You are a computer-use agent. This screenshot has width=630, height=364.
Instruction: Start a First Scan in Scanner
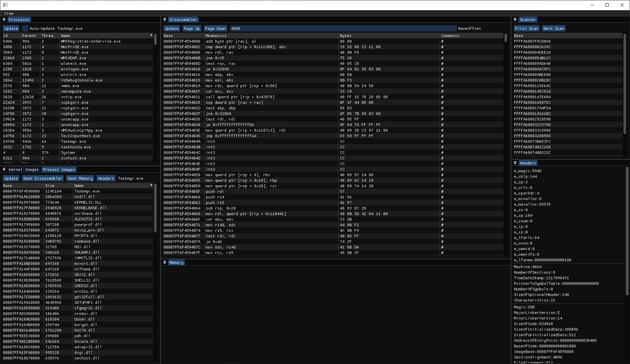[526, 28]
